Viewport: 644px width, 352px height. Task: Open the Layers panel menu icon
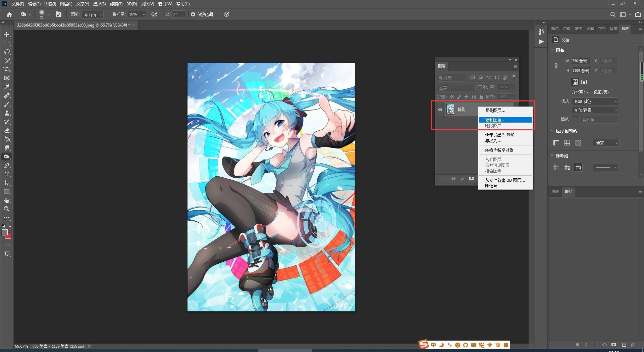tap(515, 66)
